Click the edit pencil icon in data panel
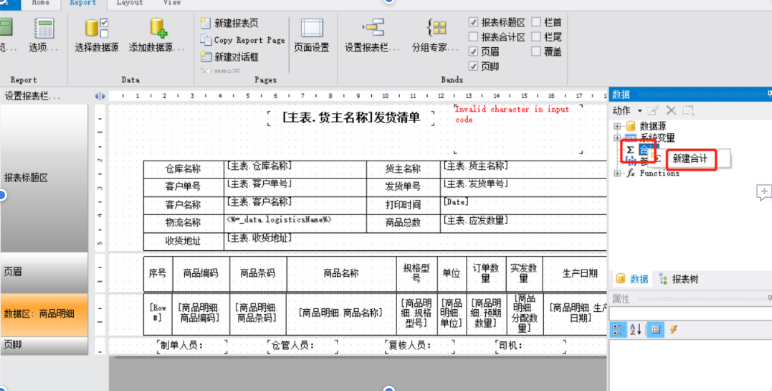The width and height of the screenshot is (772, 391). 653,110
